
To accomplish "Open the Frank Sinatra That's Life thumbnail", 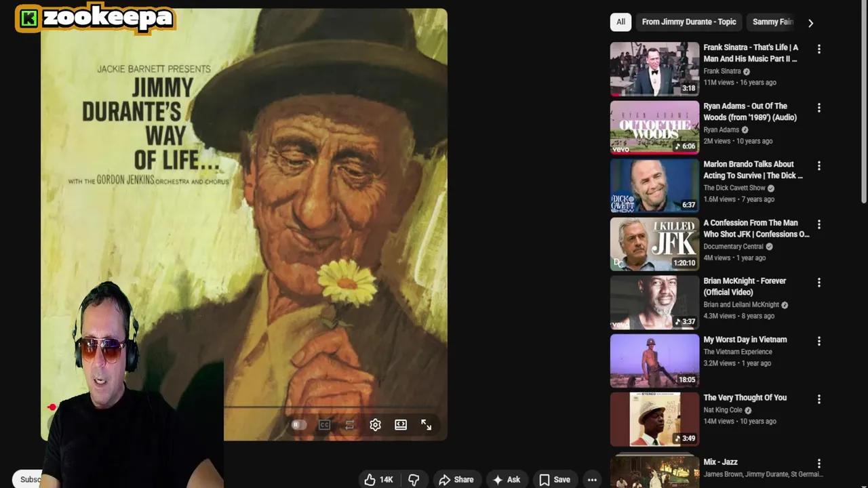I will pos(654,68).
